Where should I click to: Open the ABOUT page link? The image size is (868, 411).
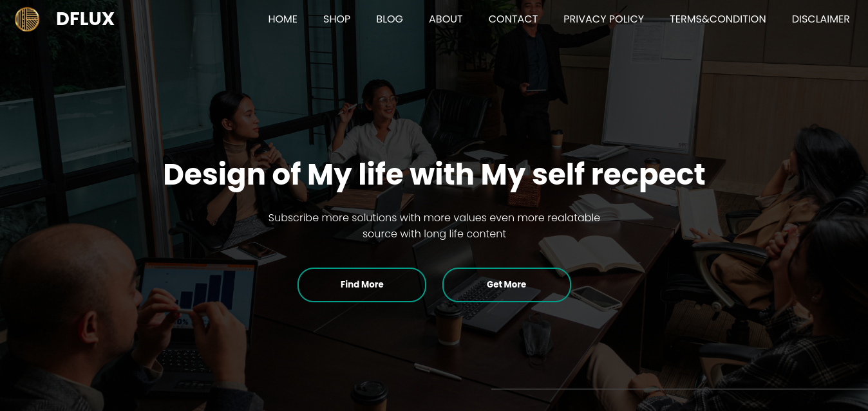pyautogui.click(x=446, y=19)
